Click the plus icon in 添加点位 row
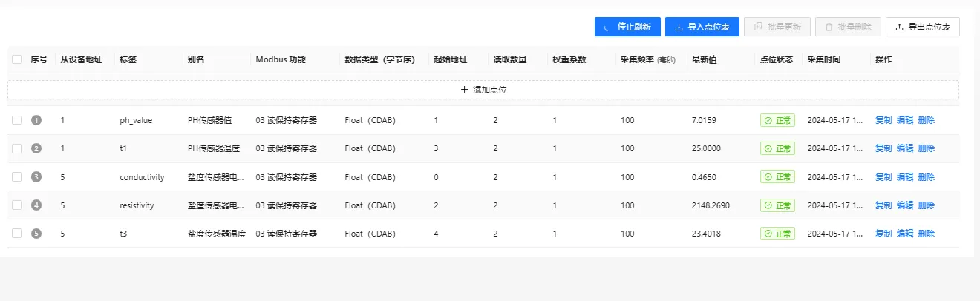 [x=465, y=90]
